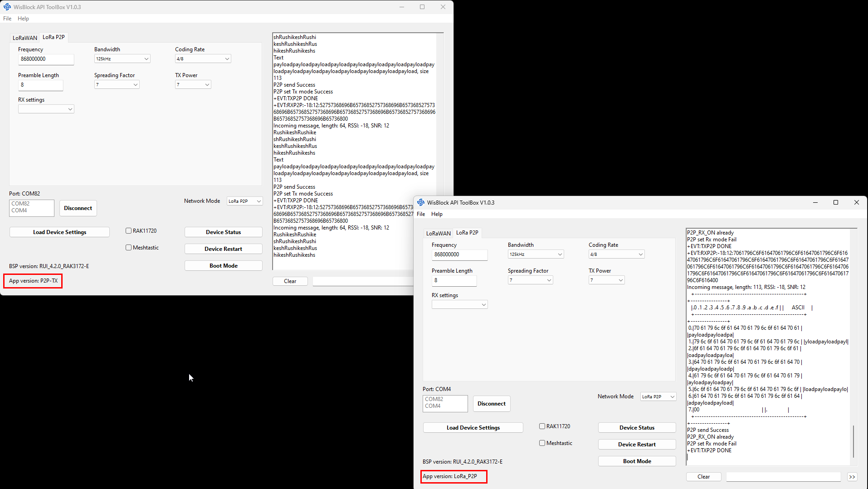Screen dimensions: 868x489
Task: Tick Meshtastic checkbox in back window
Action: point(129,248)
